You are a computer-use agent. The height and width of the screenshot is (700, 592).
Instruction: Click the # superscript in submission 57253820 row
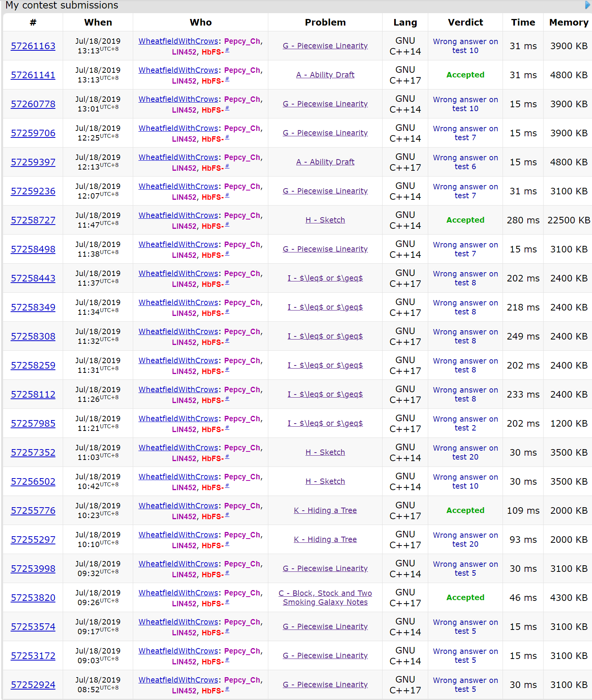coord(227,602)
